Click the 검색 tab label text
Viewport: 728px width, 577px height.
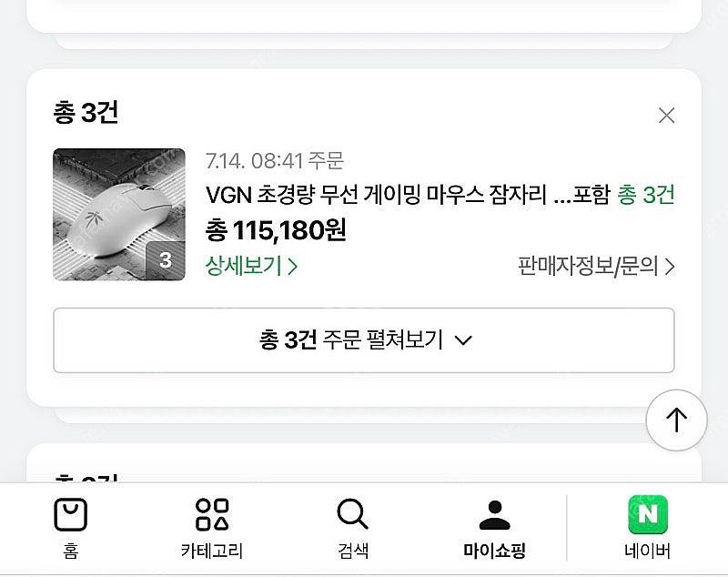353,551
